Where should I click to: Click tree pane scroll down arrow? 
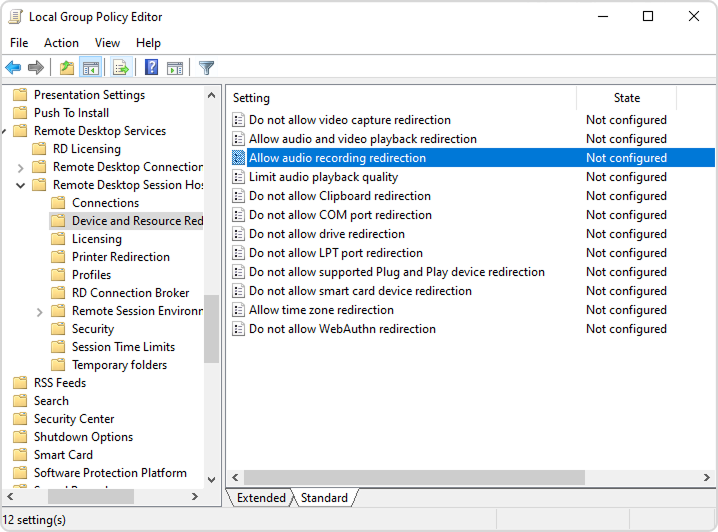point(211,480)
